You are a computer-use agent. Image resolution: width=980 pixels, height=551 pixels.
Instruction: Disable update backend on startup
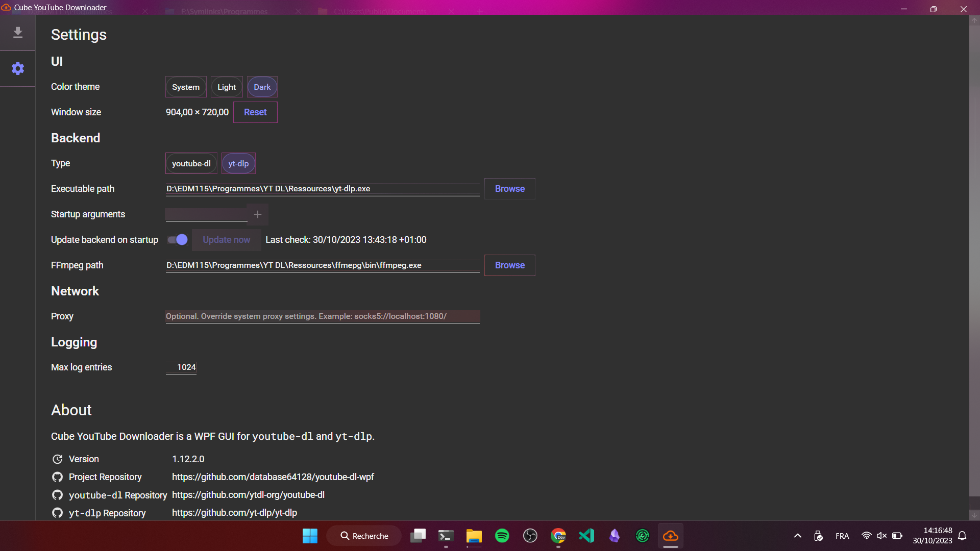point(177,239)
